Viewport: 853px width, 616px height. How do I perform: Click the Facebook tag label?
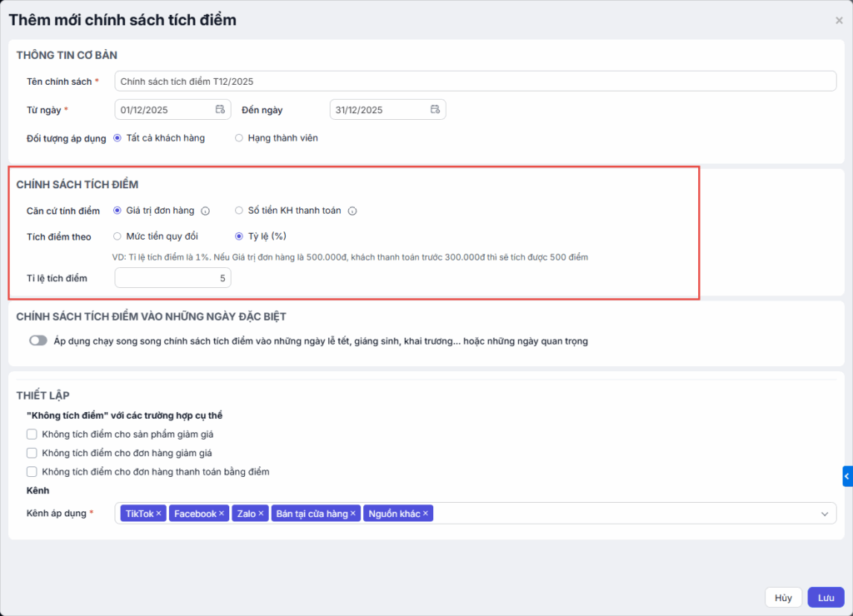pos(195,514)
